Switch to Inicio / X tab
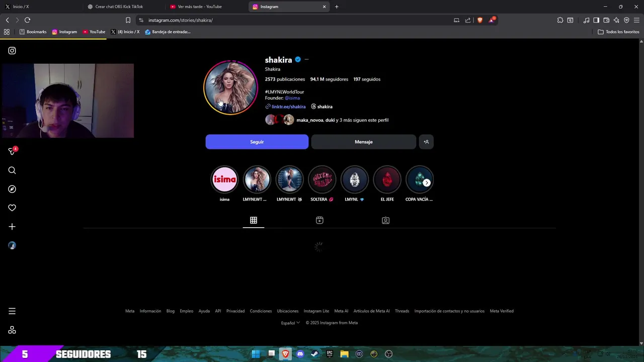The height and width of the screenshot is (362, 644). coord(40,7)
